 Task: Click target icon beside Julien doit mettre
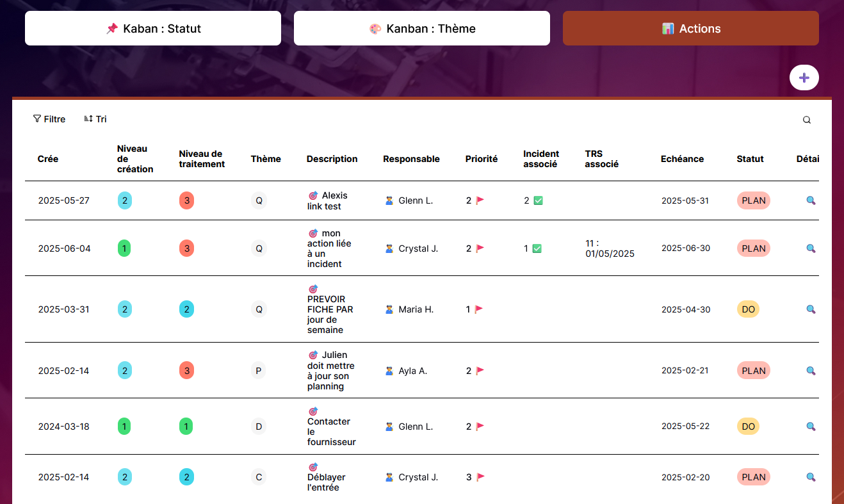pyautogui.click(x=313, y=355)
